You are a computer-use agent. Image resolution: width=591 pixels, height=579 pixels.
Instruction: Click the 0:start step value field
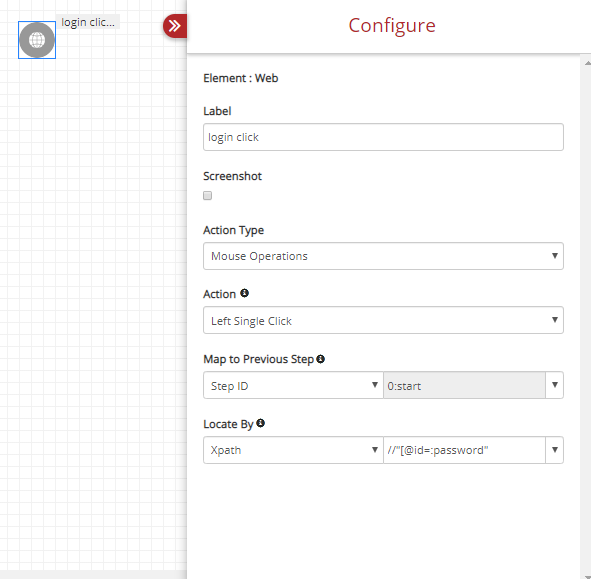(x=464, y=385)
